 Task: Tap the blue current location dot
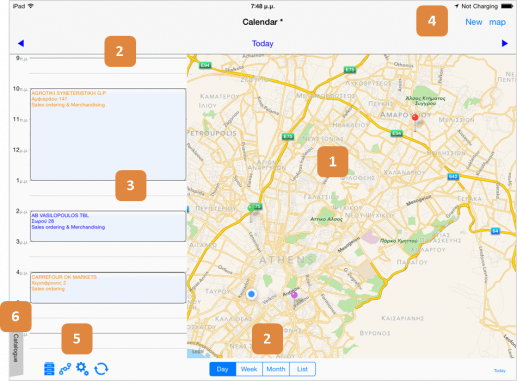(x=251, y=294)
